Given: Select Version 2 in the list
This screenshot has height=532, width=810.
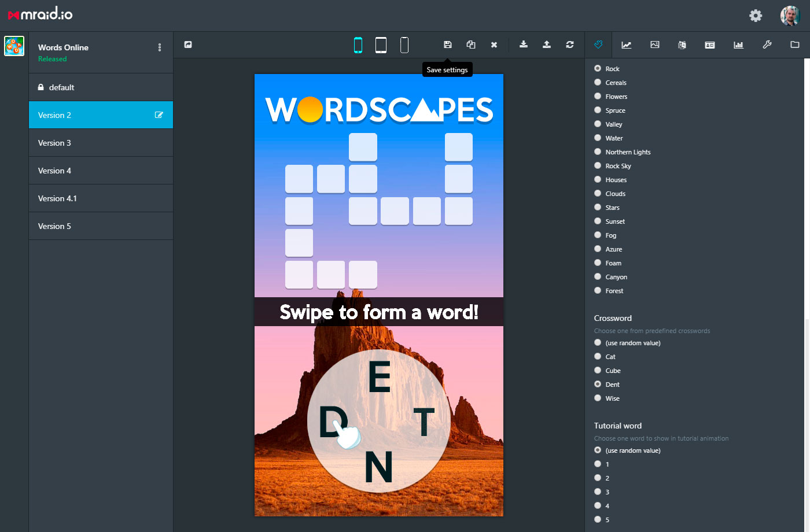Looking at the screenshot, I should tap(101, 115).
